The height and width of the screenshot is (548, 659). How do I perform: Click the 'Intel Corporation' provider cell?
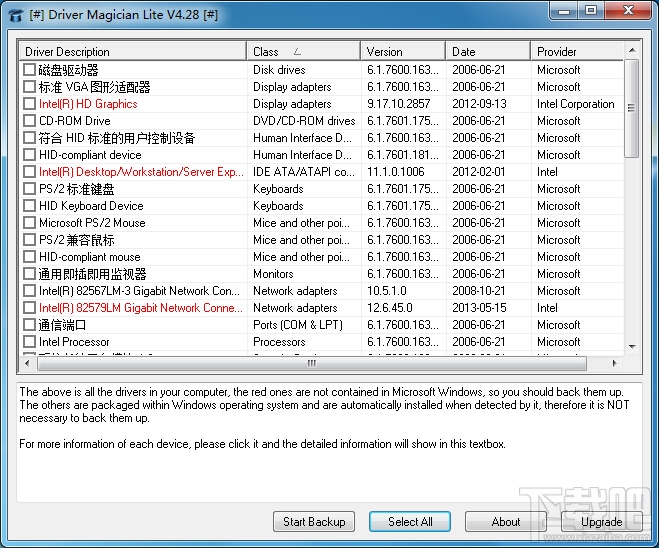[576, 104]
